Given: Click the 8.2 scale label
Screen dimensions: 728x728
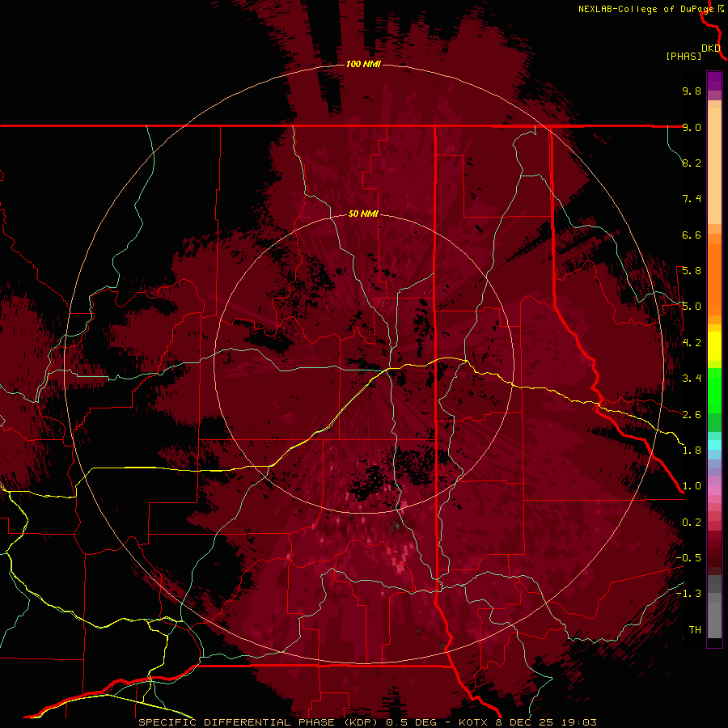Looking at the screenshot, I should tap(692, 163).
